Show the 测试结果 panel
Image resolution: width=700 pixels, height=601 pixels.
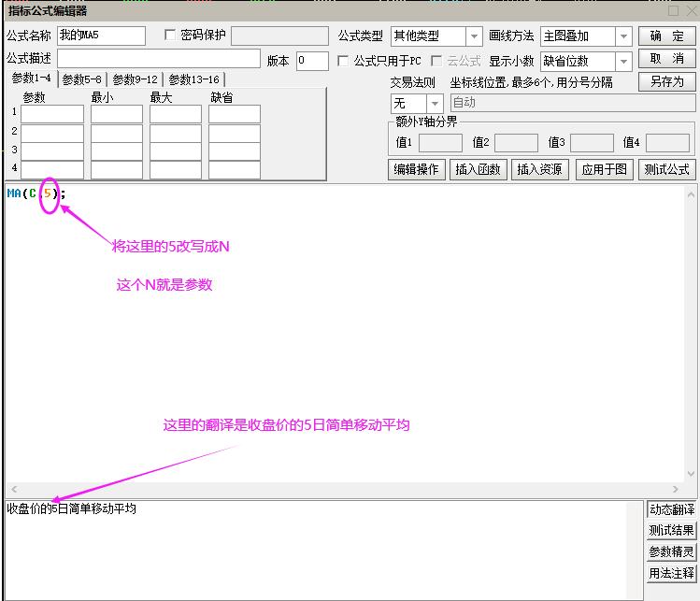tap(671, 531)
